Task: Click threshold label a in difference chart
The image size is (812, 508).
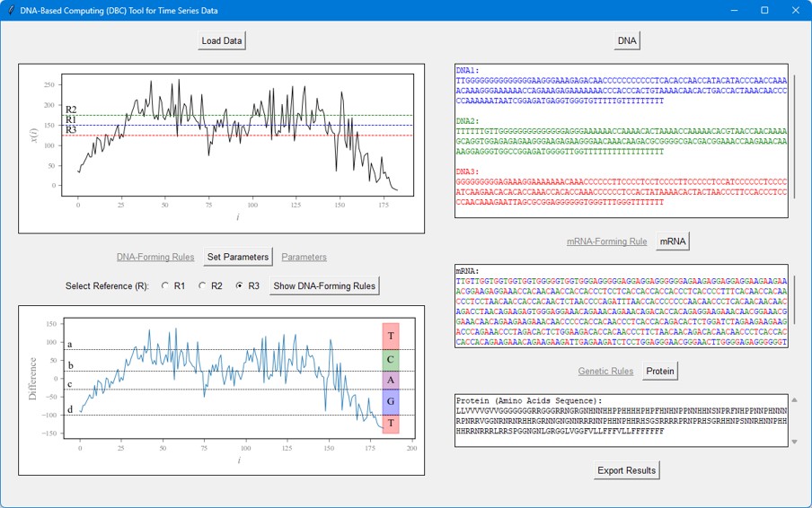Action: 70,344
